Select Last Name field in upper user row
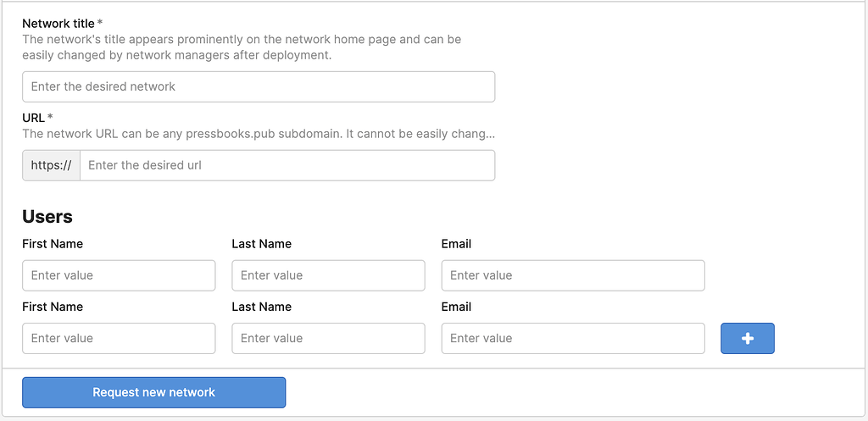Screen dimensions: 868x421 (328, 275)
